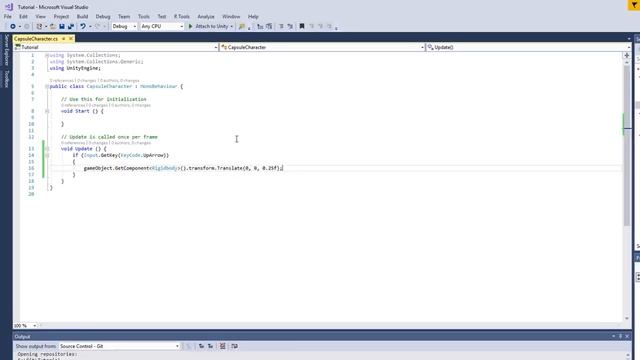The width and height of the screenshot is (640, 360).
Task: Open the undo history dropdown arrow
Action: tap(90, 26)
